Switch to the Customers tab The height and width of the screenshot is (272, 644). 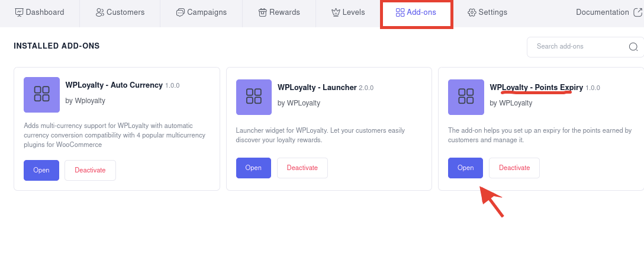pos(120,12)
